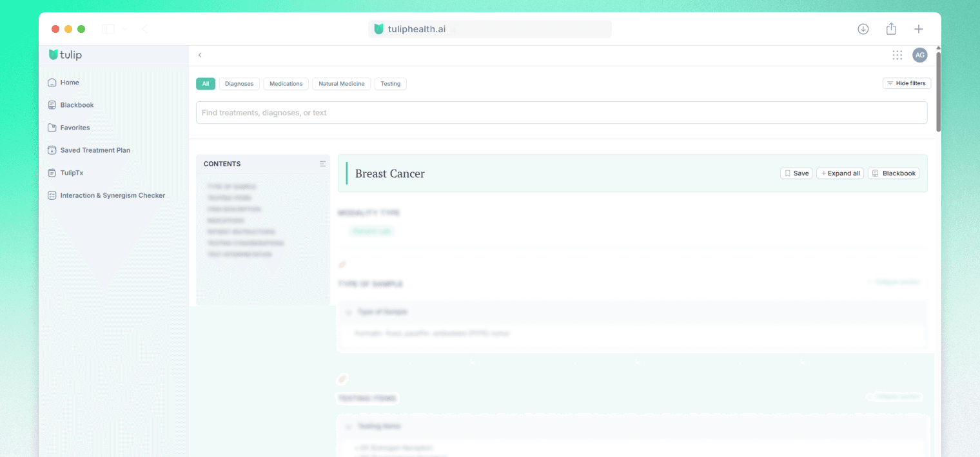Click the CONTENTS heading
The image size is (980, 457).
[222, 164]
